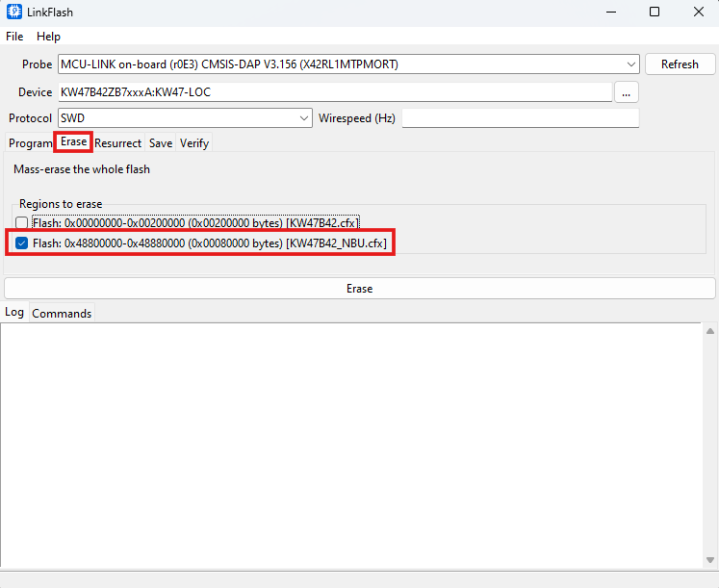Maximize the LinkFlash window
This screenshot has height=588, width=719.
click(654, 13)
